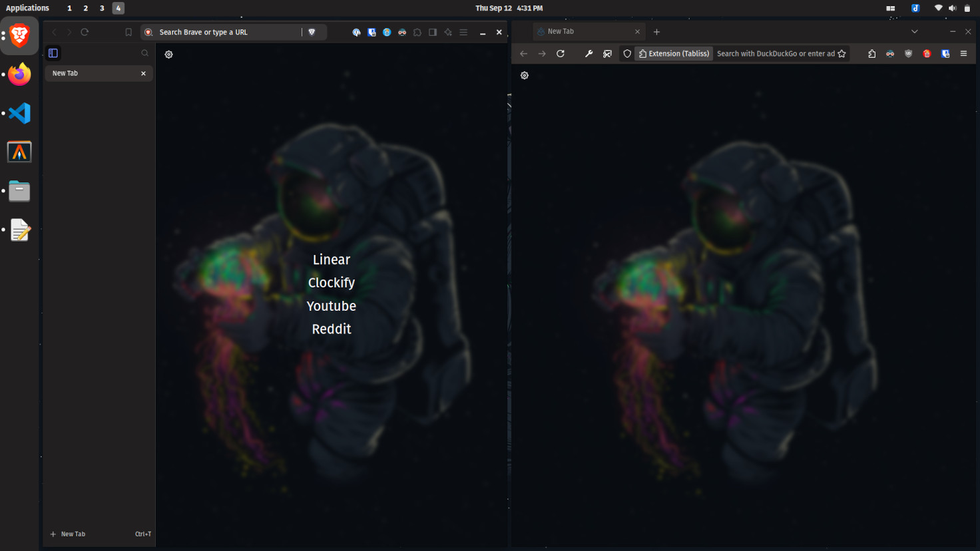
Task: Open the uBlock Origin shield in Firefox
Action: click(x=908, y=54)
